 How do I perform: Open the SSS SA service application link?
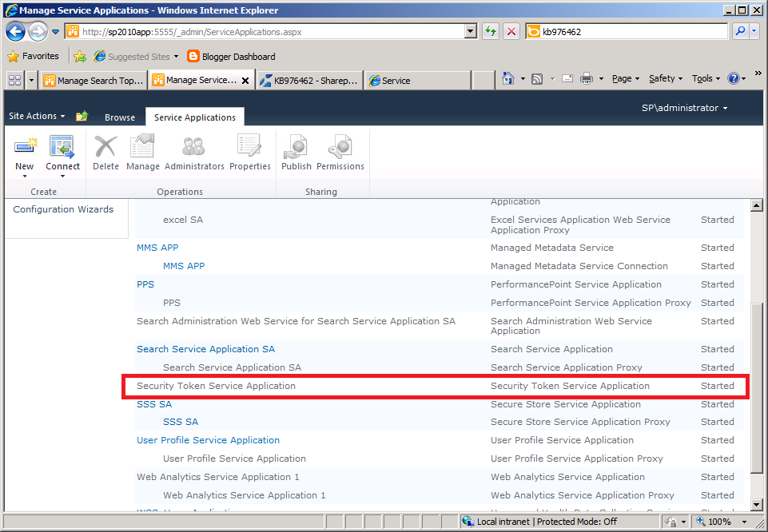pos(154,404)
